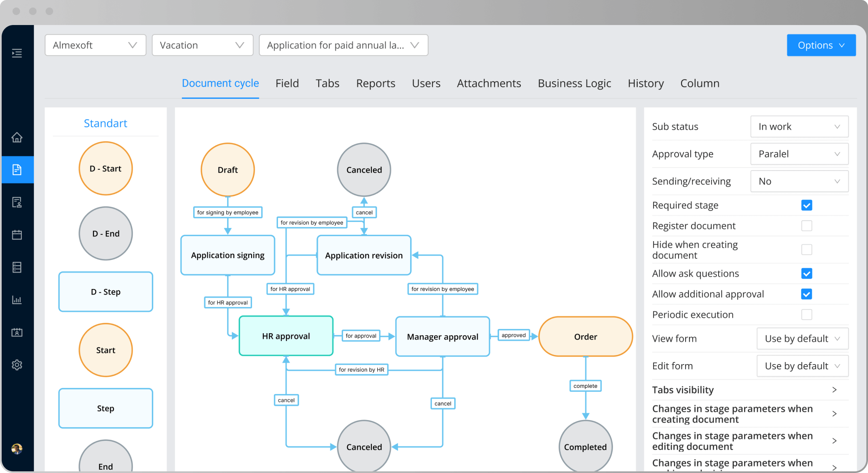Switch to the Attachments tab
Image resolution: width=868 pixels, height=473 pixels.
click(x=489, y=83)
